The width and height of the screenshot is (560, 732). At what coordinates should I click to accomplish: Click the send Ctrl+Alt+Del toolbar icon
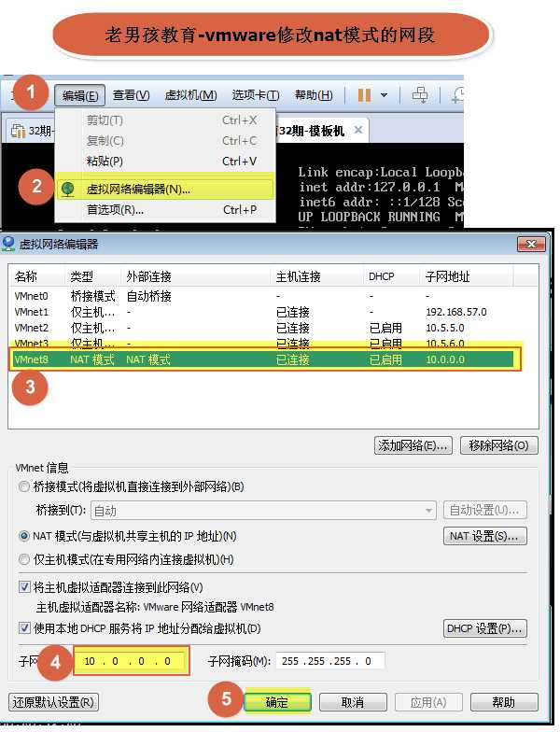[x=420, y=95]
